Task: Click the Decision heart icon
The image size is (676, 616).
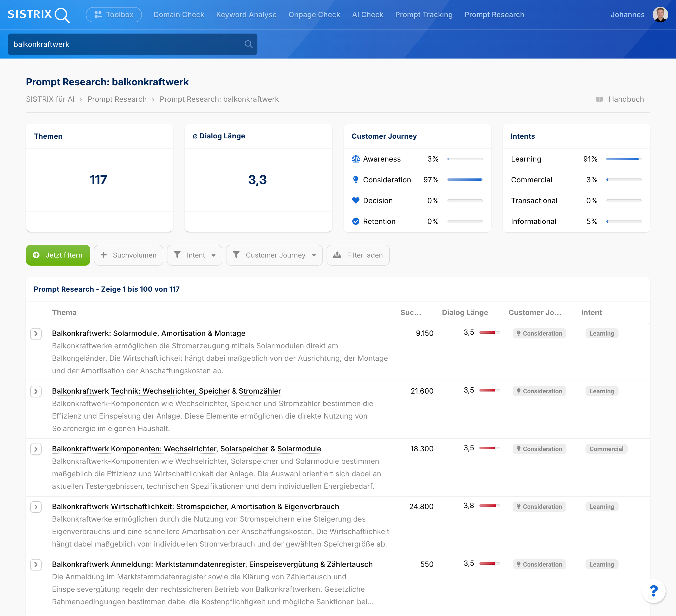Action: click(356, 201)
